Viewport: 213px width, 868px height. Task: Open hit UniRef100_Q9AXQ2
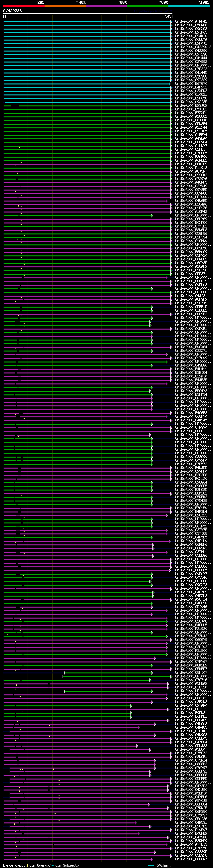click(x=191, y=29)
